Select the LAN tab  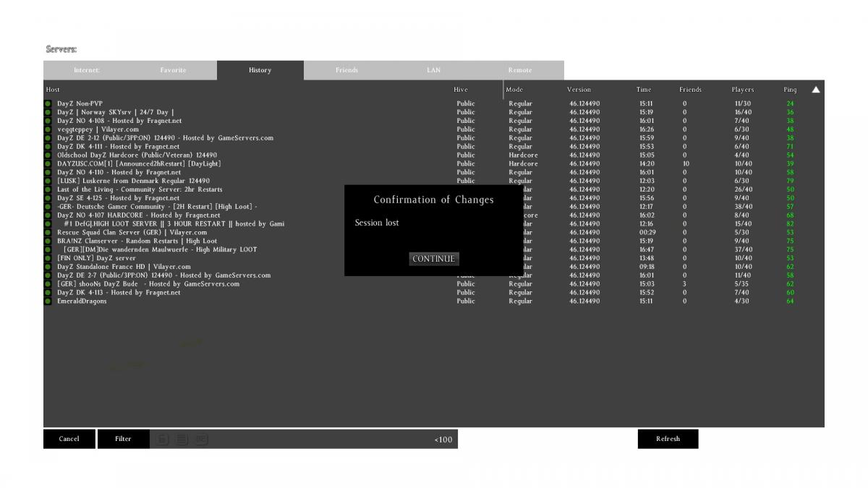pyautogui.click(x=433, y=70)
